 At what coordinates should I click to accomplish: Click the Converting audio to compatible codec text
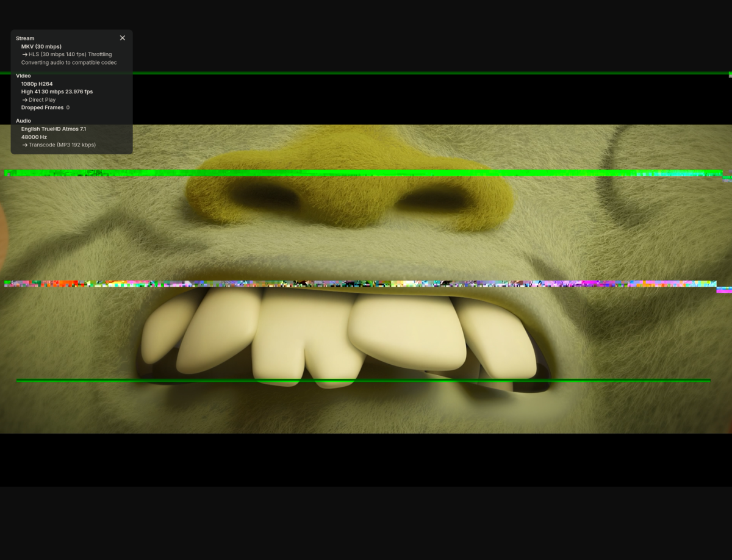68,62
